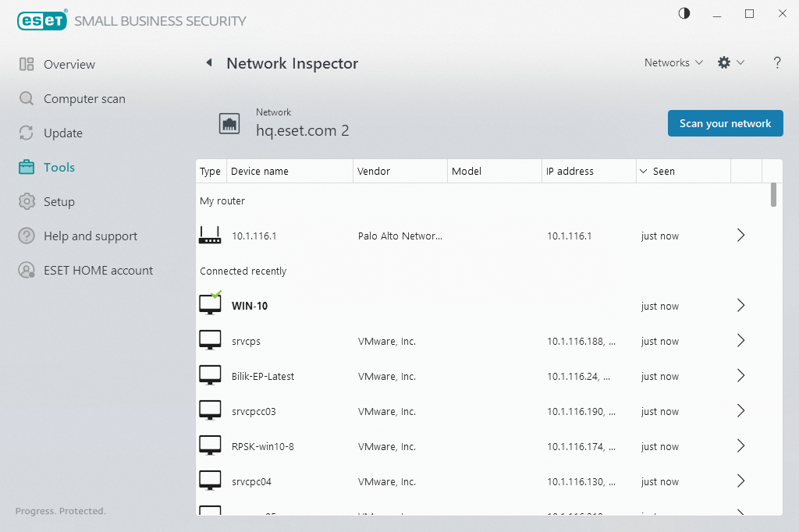The width and height of the screenshot is (799, 532).
Task: Click the network icon beside hq.eset.com 2
Action: (x=229, y=123)
